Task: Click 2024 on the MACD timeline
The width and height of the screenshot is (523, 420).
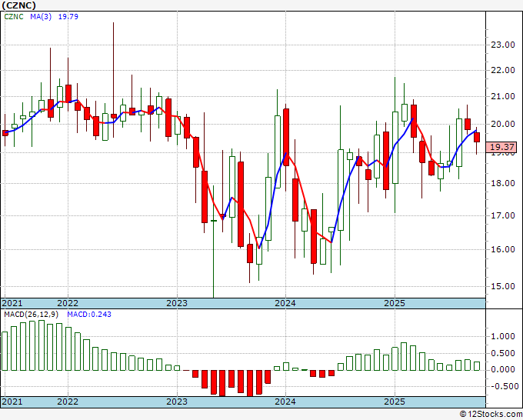Action: pos(285,402)
